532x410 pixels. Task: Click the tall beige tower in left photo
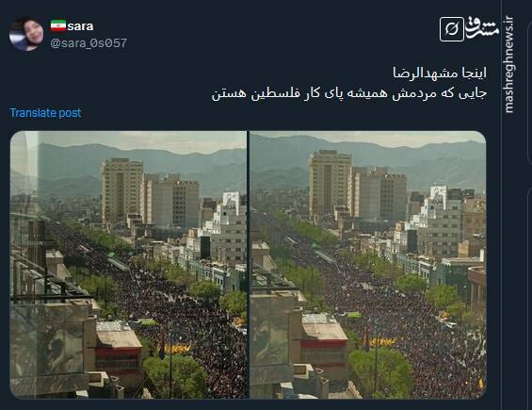121,192
